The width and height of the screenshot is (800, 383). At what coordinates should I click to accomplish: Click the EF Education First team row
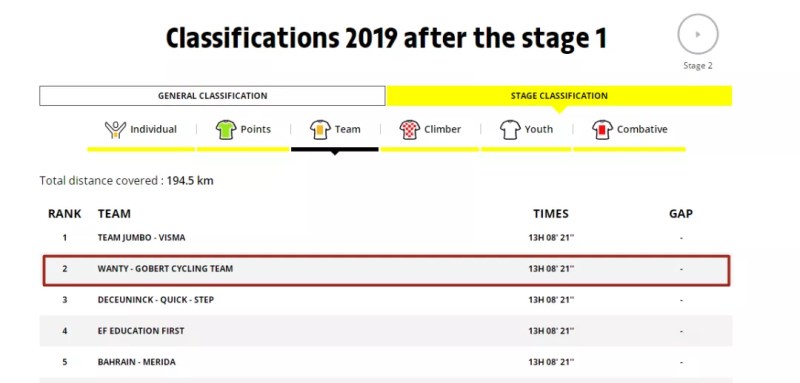(x=386, y=331)
